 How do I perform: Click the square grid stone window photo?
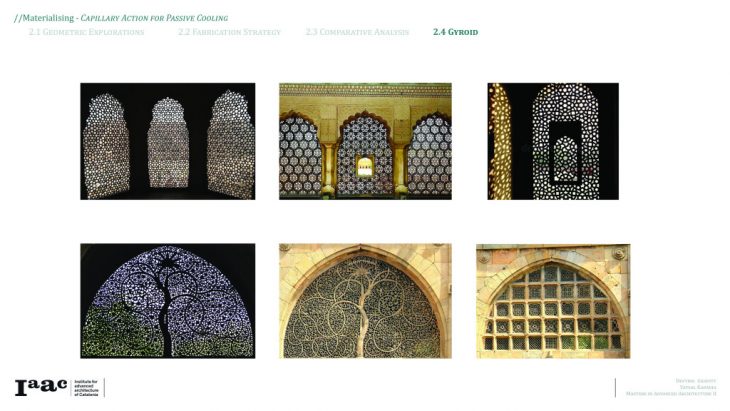553,300
